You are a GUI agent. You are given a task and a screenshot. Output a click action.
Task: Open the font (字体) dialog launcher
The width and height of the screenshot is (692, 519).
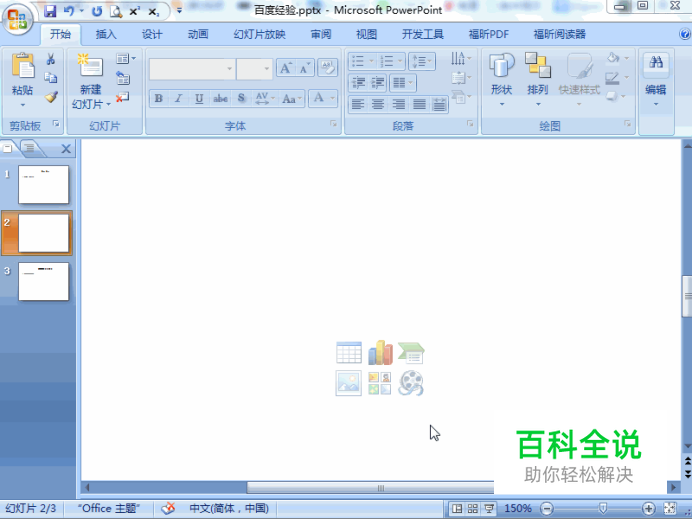(333, 124)
